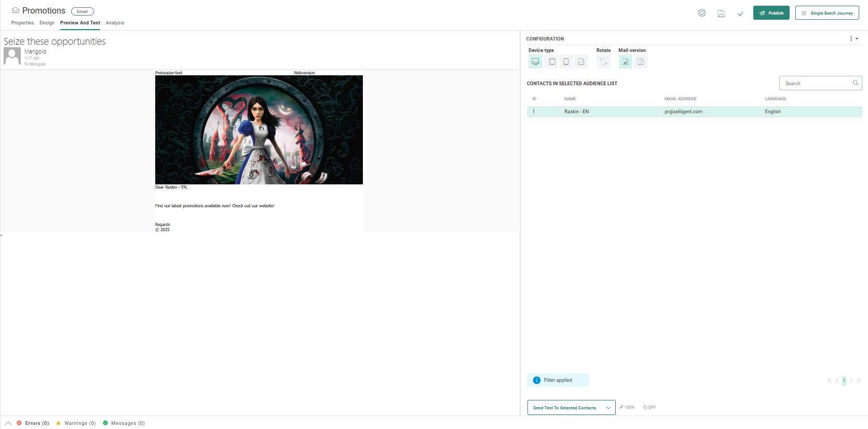The image size is (868, 429).
Task: Open the Analysis tab
Action: (115, 23)
